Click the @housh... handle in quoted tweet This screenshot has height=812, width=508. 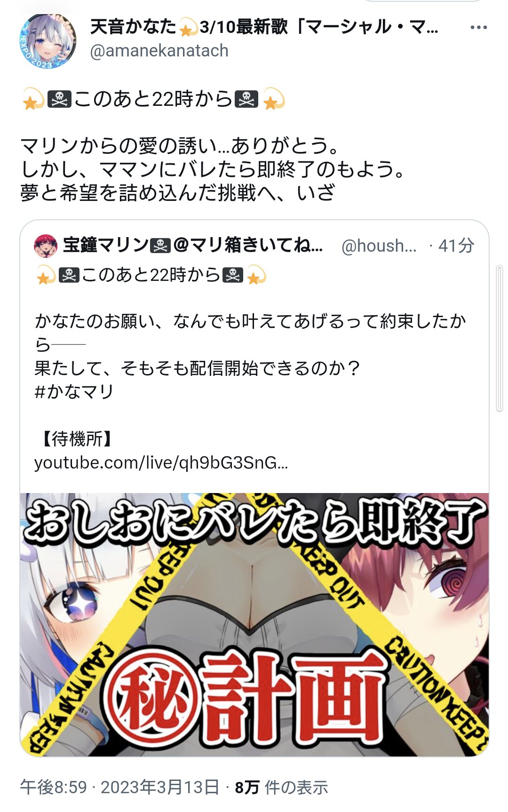click(x=379, y=246)
